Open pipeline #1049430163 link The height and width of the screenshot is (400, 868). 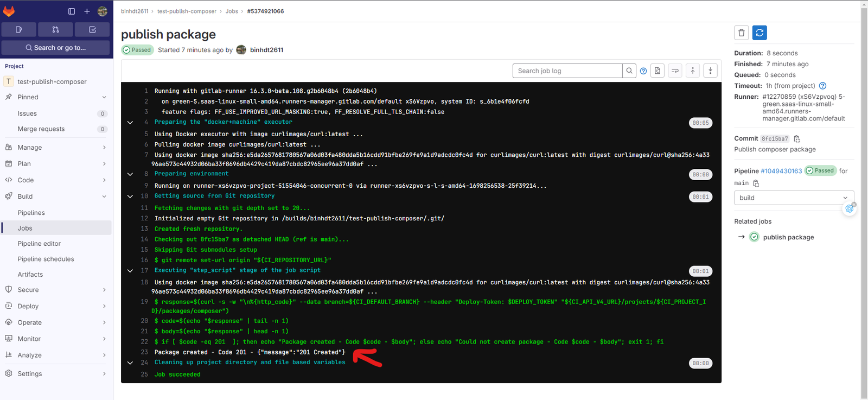point(781,171)
